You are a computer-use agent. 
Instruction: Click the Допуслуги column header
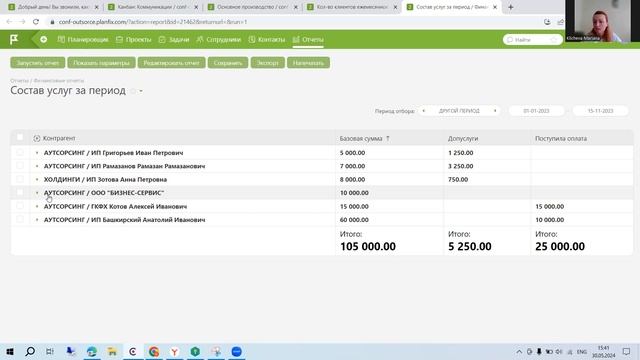pyautogui.click(x=463, y=138)
